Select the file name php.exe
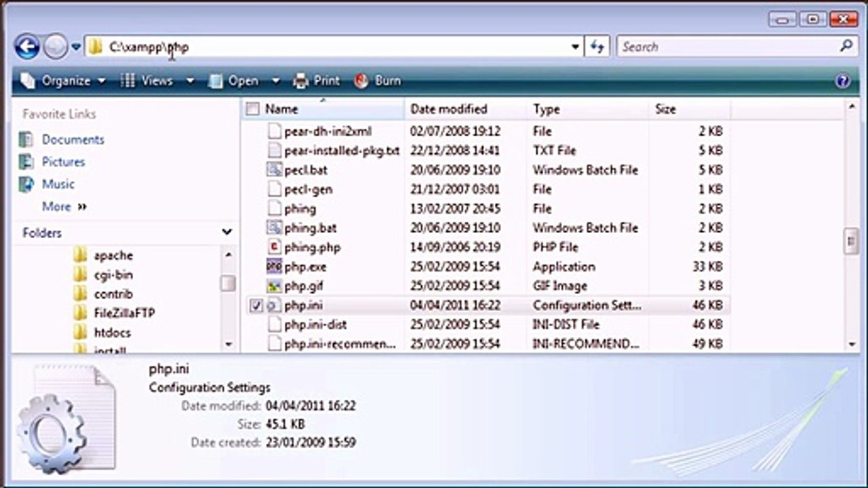Viewport: 868px width, 488px height. tap(305, 266)
